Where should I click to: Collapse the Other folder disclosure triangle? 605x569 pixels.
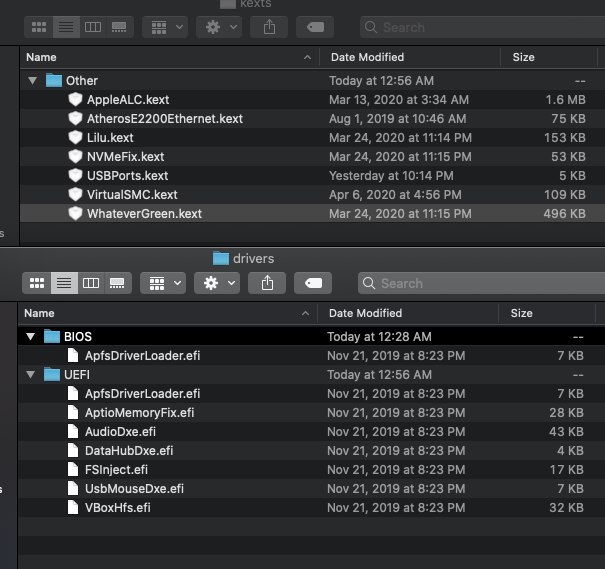32,81
